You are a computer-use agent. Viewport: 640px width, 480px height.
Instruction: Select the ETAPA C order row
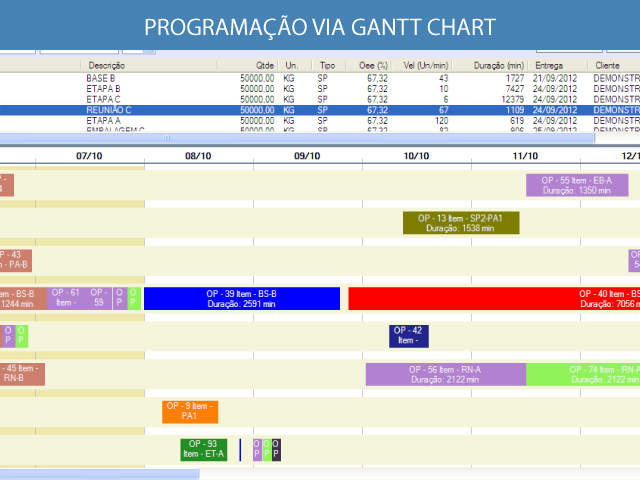click(x=320, y=99)
